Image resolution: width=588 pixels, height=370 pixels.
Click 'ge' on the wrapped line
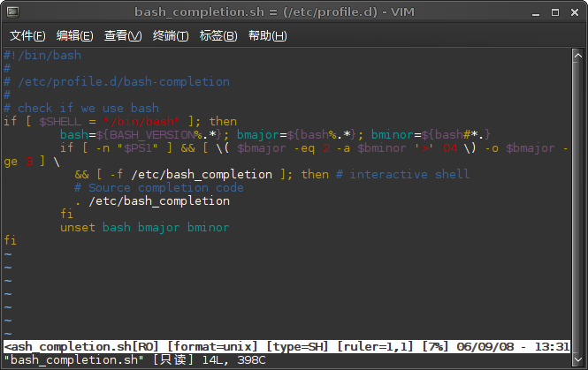[x=11, y=162]
